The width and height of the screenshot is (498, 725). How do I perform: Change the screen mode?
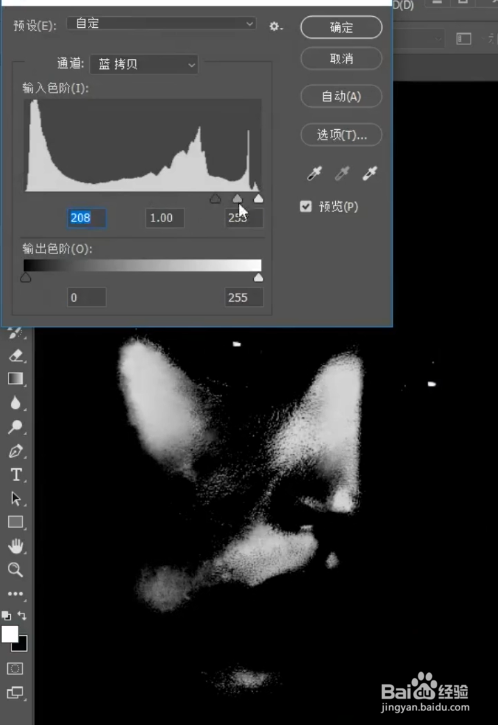pos(15,693)
